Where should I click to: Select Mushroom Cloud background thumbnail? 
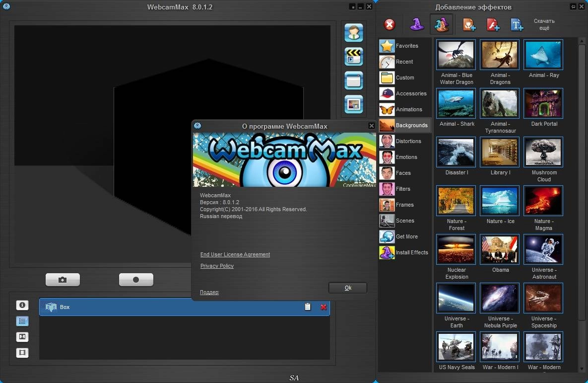tap(543, 152)
